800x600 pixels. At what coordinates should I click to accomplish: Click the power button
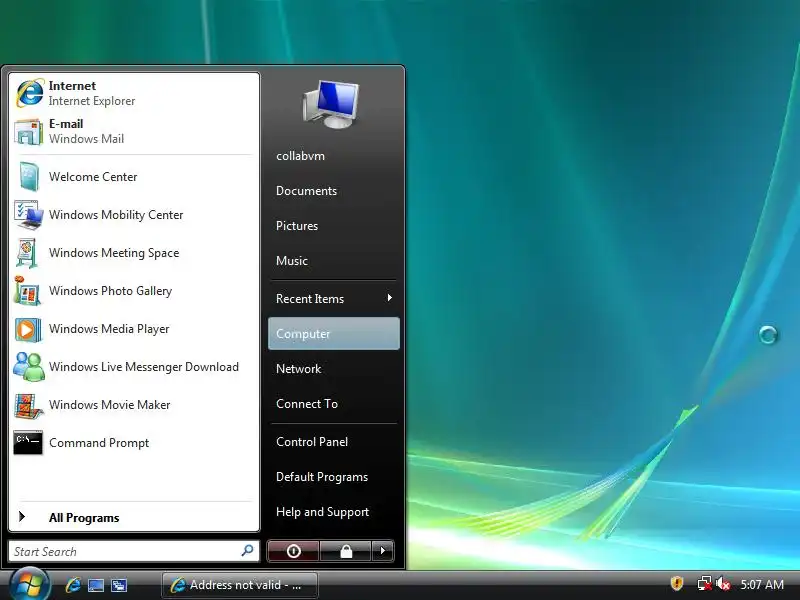[293, 551]
